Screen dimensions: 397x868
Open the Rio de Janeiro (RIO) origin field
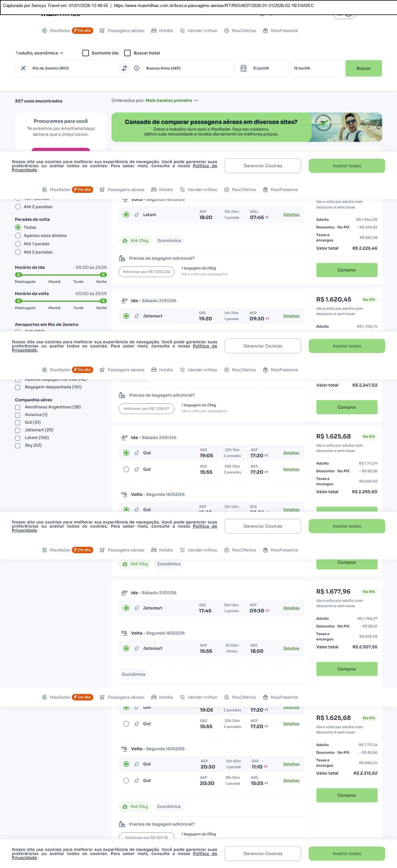pos(71,68)
